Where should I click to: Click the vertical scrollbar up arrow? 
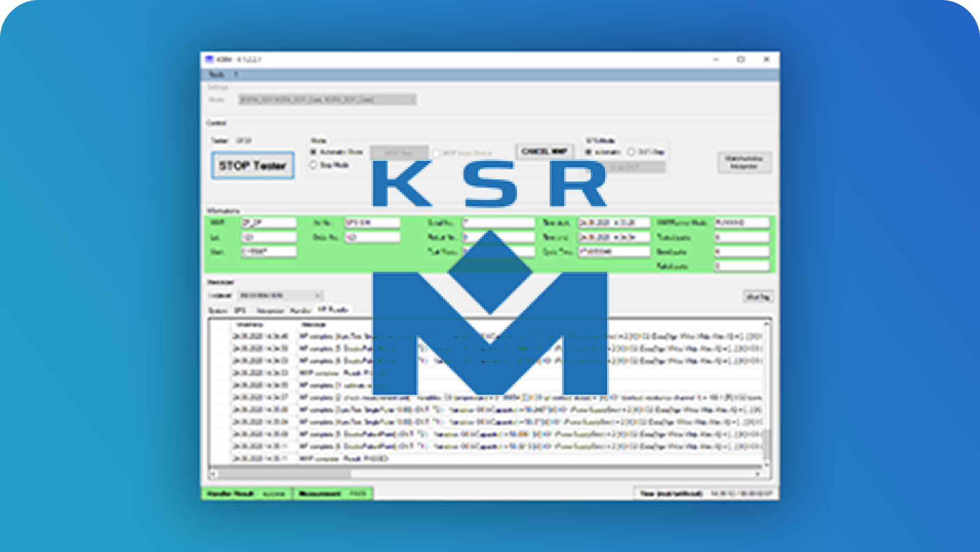766,324
